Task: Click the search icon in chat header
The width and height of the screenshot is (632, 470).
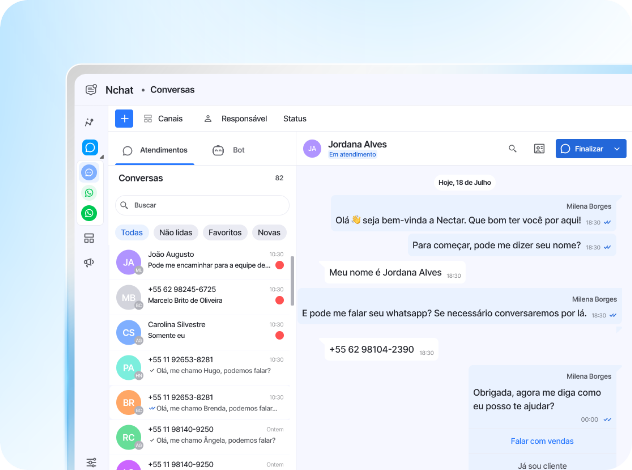Action: [x=513, y=148]
